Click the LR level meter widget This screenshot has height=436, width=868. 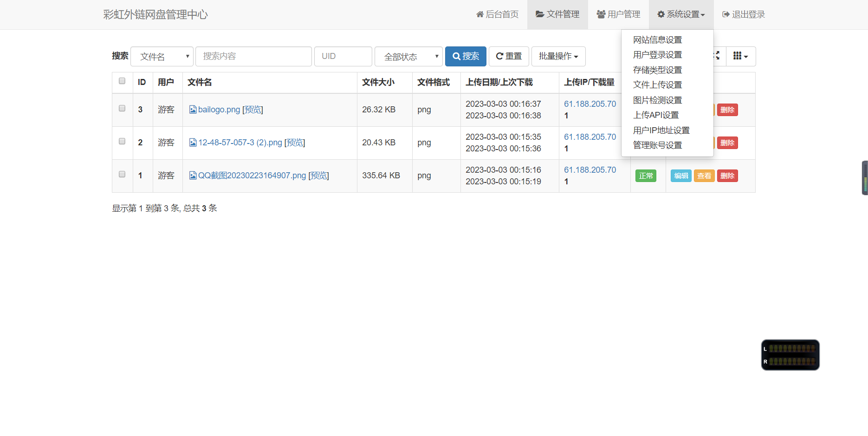[x=790, y=354]
